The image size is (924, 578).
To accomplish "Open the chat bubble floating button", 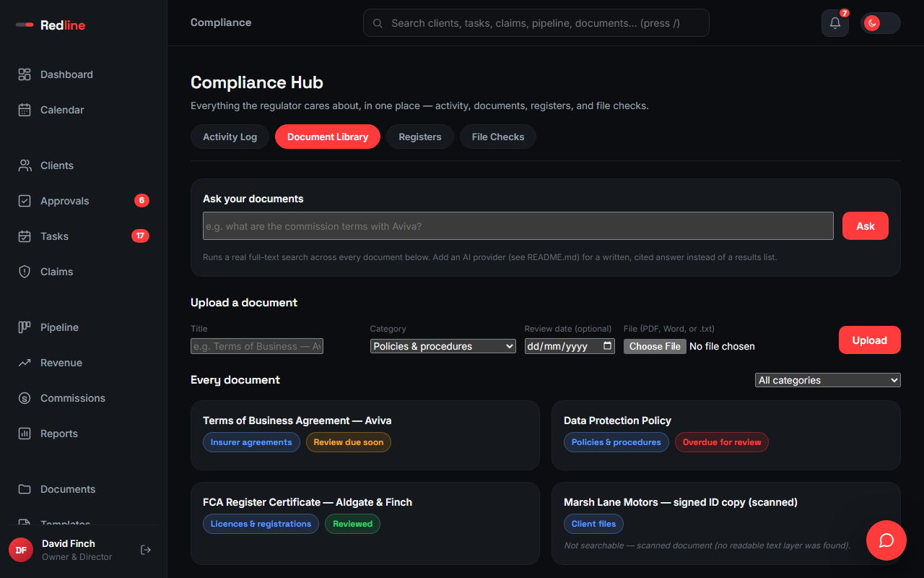I will tap(886, 540).
